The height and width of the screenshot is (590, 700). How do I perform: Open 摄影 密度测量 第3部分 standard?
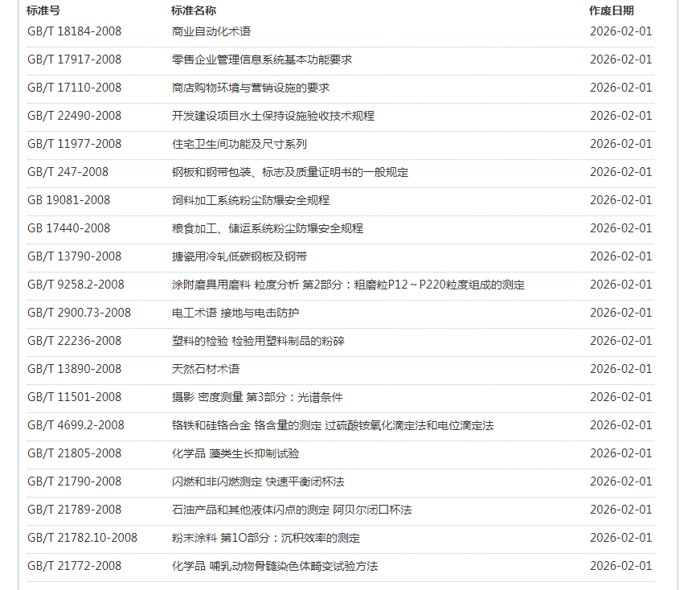[x=257, y=397]
